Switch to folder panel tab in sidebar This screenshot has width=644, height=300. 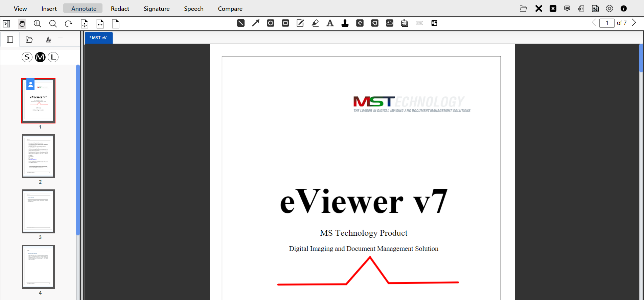coord(29,40)
